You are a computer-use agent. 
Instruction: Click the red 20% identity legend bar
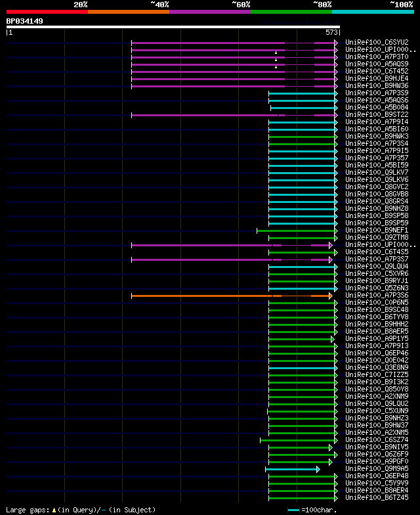pos(47,12)
